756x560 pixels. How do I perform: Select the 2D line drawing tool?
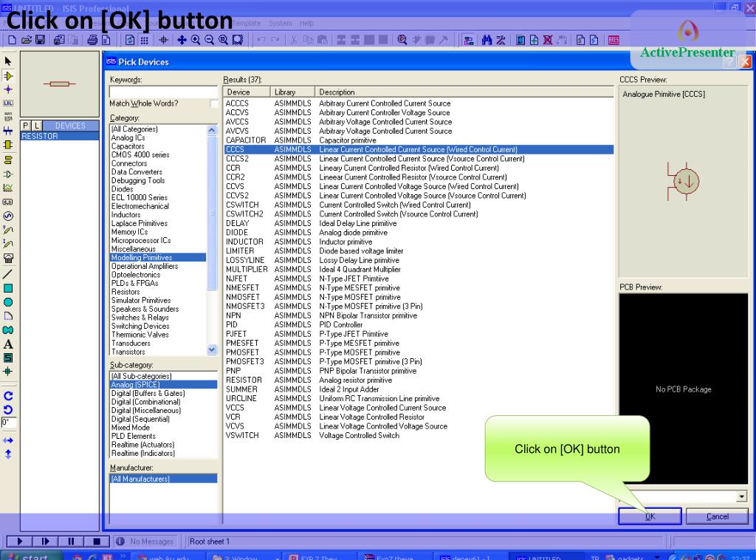8,273
